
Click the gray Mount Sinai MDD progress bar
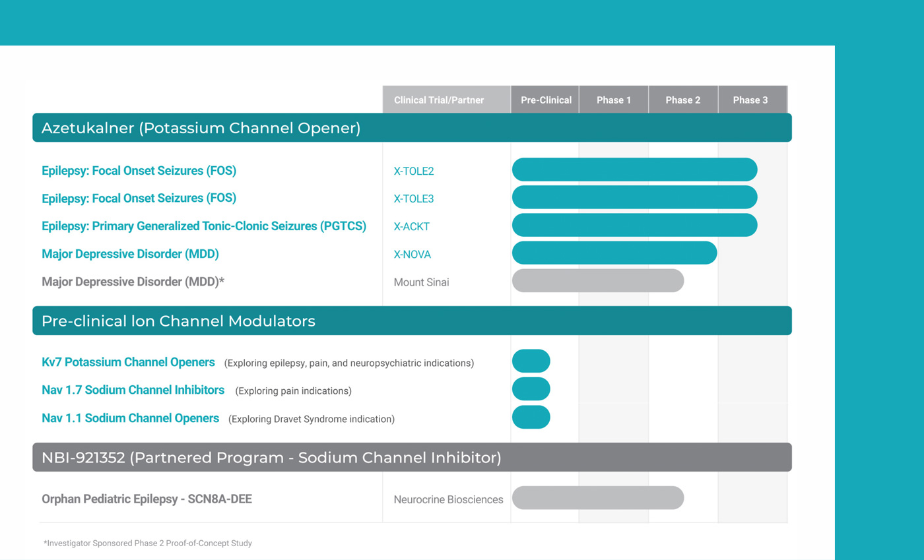(x=597, y=280)
